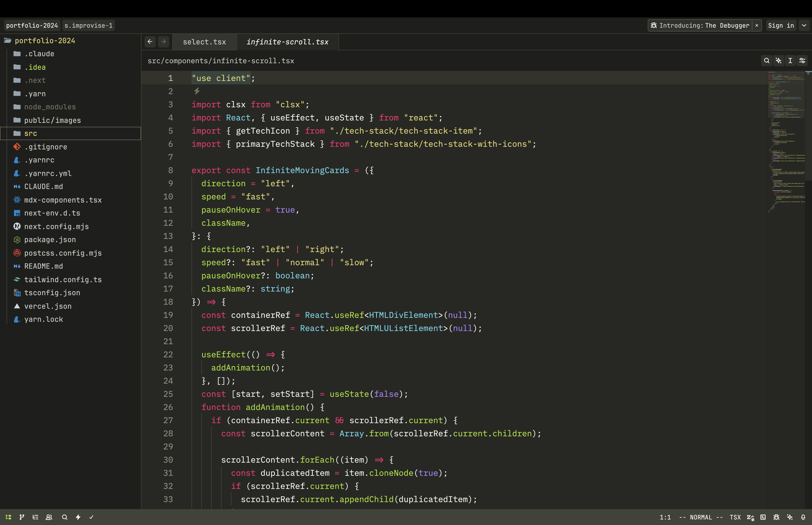Open project search in the status bar
The width and height of the screenshot is (812, 525).
pos(65,517)
